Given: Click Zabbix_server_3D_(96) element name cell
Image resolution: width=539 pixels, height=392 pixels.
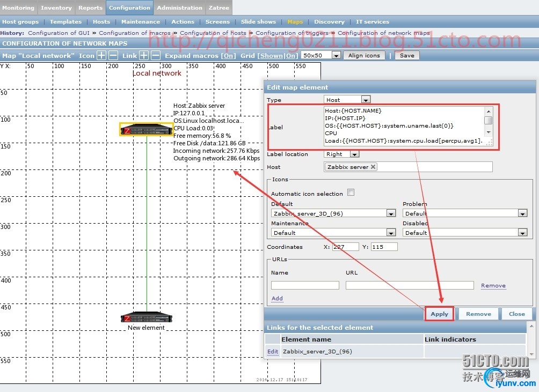Looking at the screenshot, I should 352,351.
